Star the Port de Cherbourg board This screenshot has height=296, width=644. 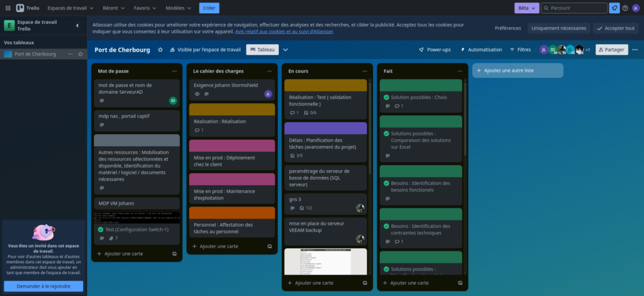coord(160,50)
